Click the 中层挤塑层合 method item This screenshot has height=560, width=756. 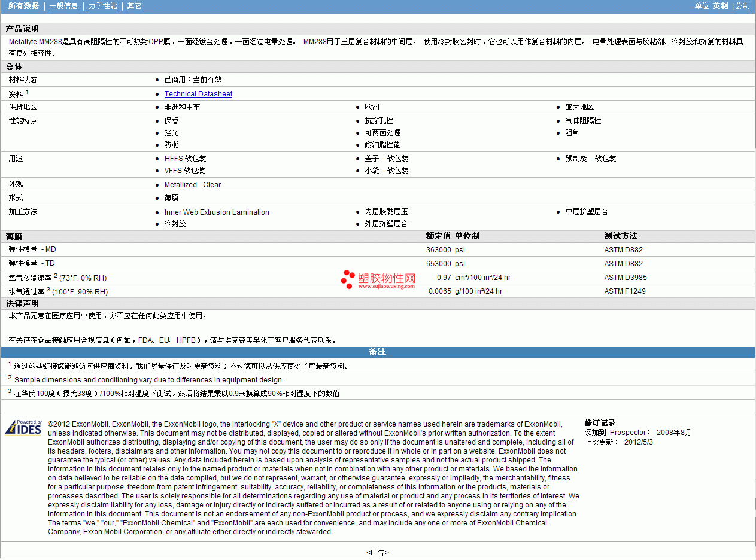coord(587,212)
